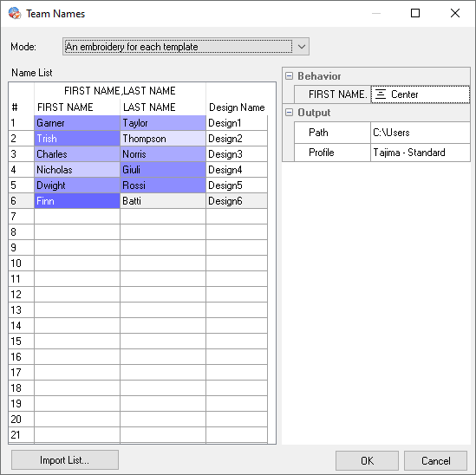476x475 pixels.
Task: Click the Design Name column header
Action: (237, 107)
